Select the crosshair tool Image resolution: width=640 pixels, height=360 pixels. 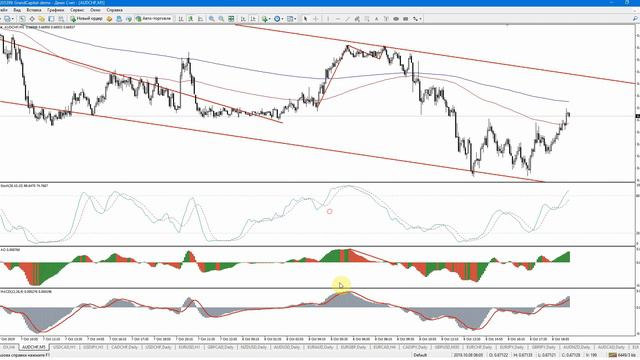(316, 19)
